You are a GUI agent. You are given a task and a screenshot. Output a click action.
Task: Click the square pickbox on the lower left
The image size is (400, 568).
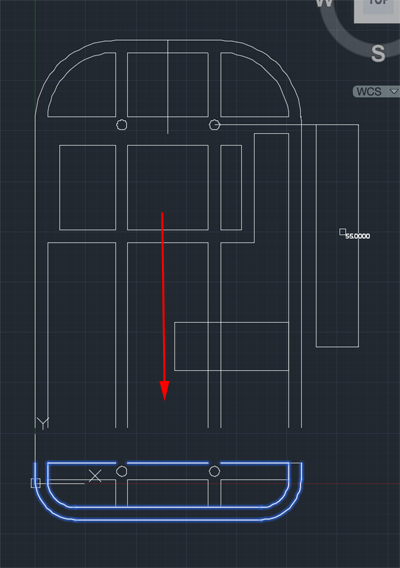(x=36, y=483)
